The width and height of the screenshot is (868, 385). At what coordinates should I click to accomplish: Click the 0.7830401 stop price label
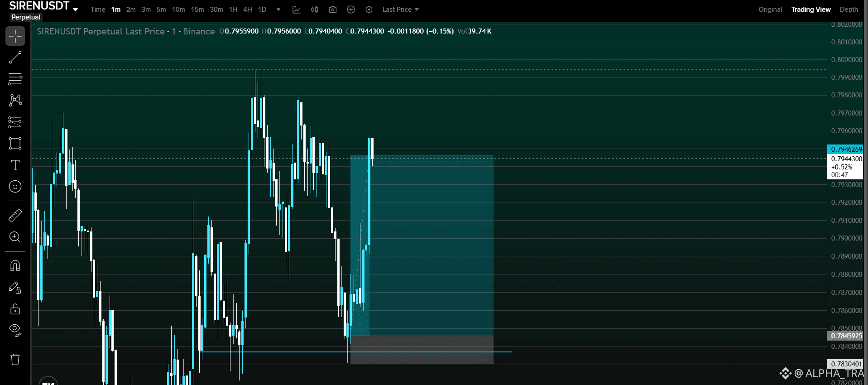pyautogui.click(x=845, y=364)
